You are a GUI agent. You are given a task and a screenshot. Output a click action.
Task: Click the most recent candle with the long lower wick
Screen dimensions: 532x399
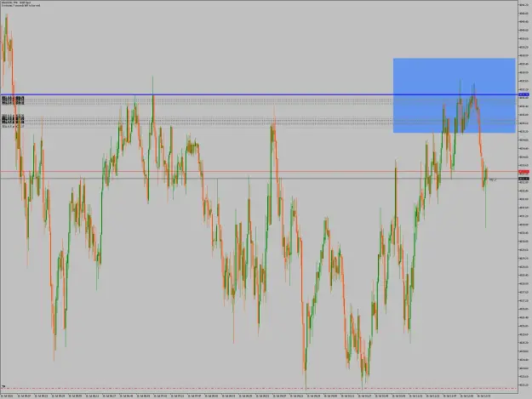486,197
